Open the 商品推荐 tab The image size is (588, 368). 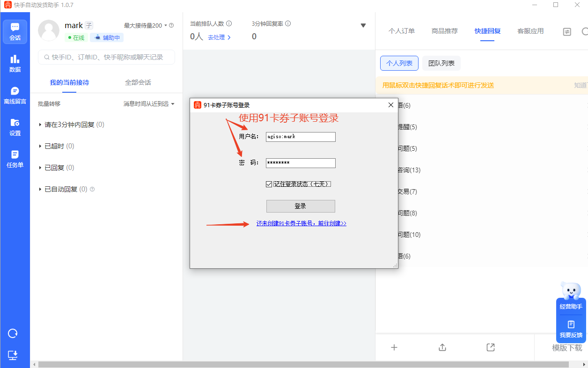pos(445,31)
